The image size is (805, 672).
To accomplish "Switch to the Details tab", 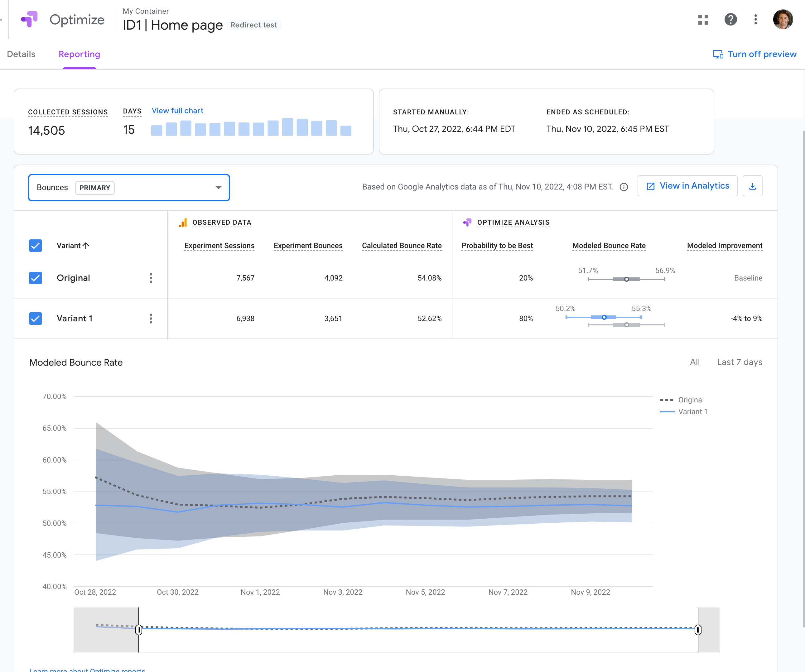I will [21, 55].
